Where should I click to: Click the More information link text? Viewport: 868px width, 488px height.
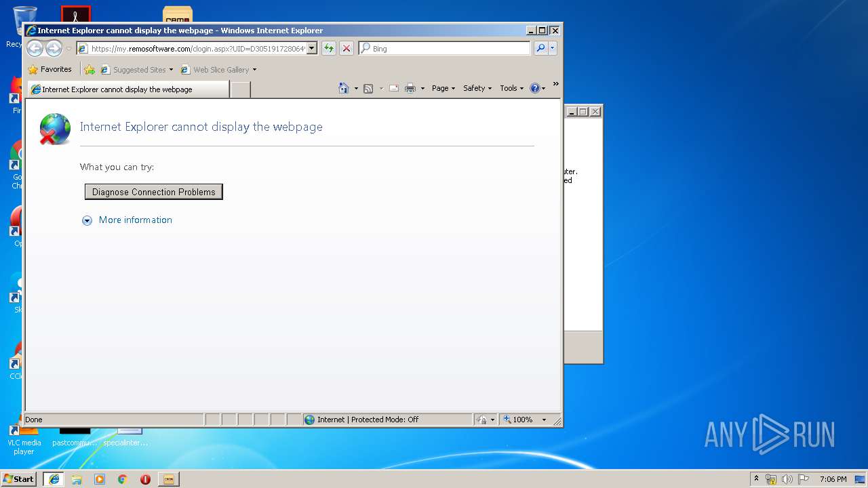point(136,220)
